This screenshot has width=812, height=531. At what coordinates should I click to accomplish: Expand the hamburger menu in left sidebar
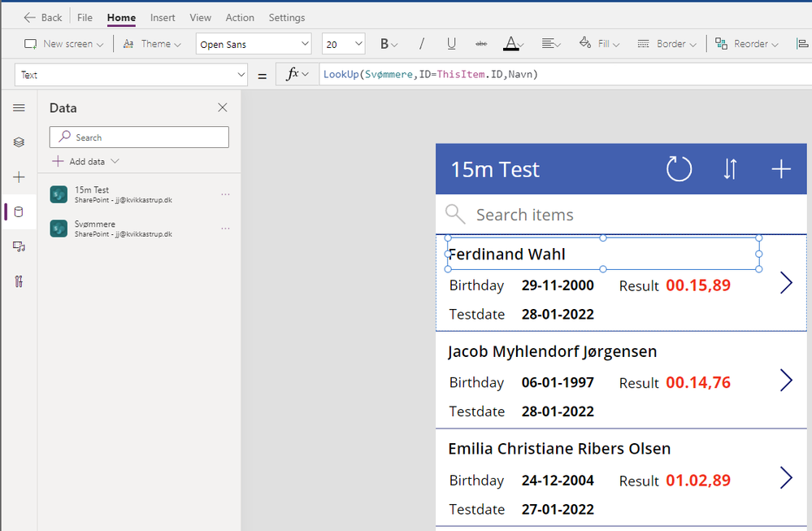click(x=19, y=107)
